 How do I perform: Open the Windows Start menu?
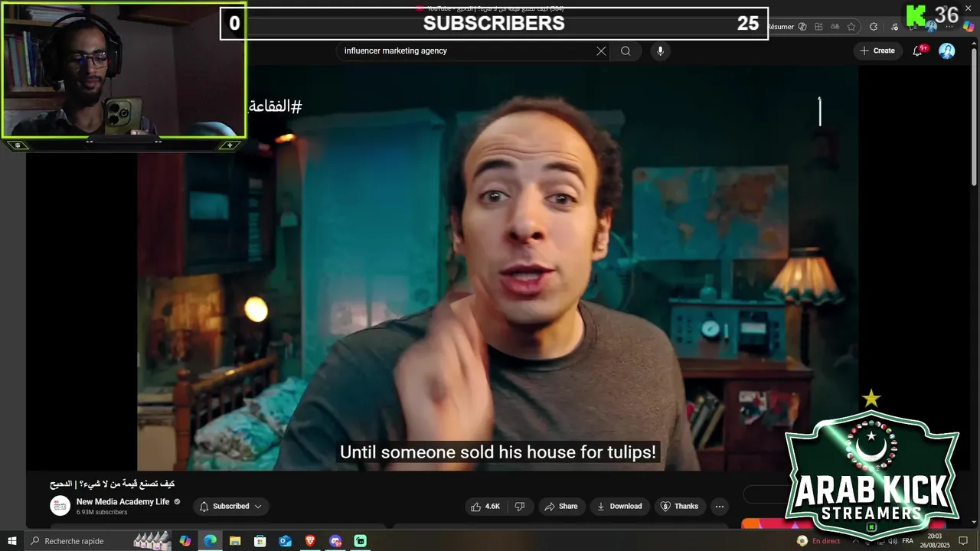(12, 541)
